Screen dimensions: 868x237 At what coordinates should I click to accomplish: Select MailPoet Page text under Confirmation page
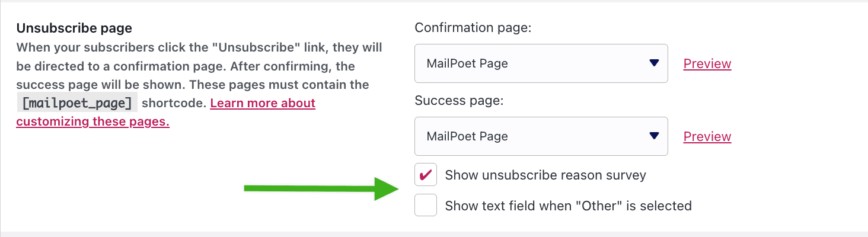(x=467, y=63)
